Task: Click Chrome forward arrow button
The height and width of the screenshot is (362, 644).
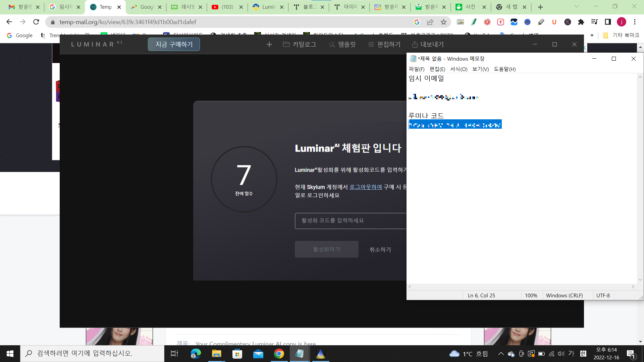Action: pyautogui.click(x=22, y=22)
